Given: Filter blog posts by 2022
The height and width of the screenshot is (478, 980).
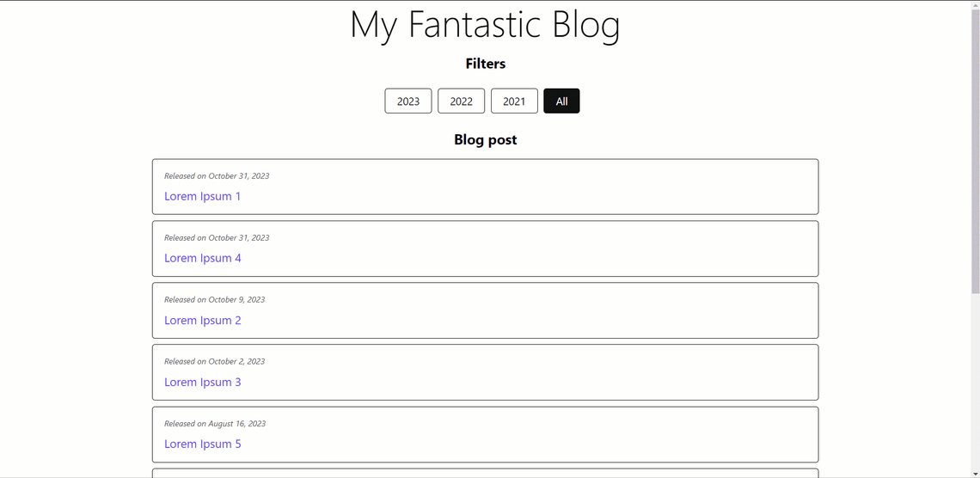Looking at the screenshot, I should [462, 101].
